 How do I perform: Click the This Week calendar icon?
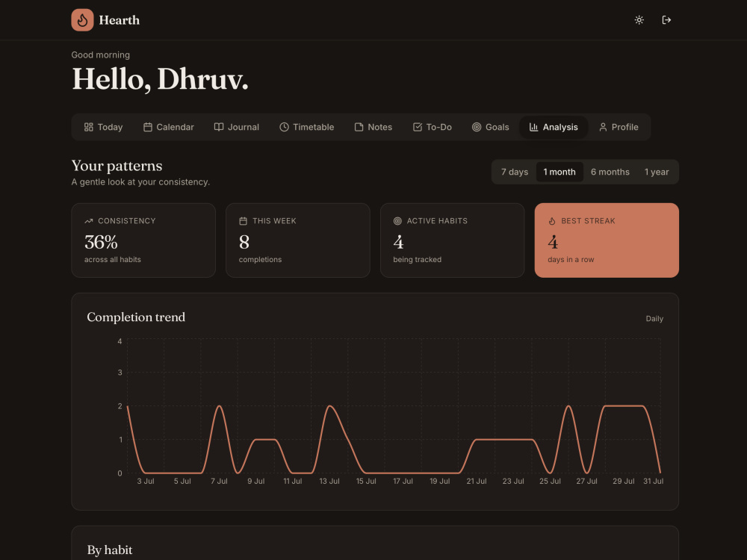click(243, 221)
